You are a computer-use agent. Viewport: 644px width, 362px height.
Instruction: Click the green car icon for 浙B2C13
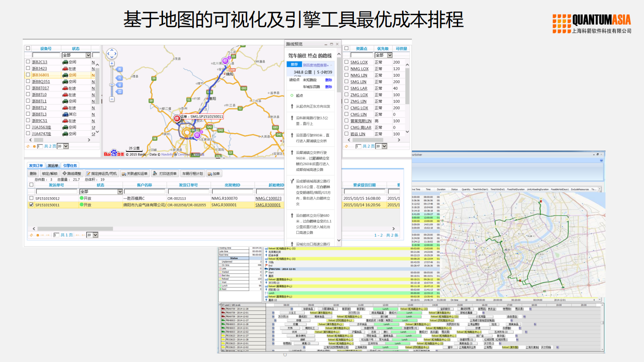point(65,62)
